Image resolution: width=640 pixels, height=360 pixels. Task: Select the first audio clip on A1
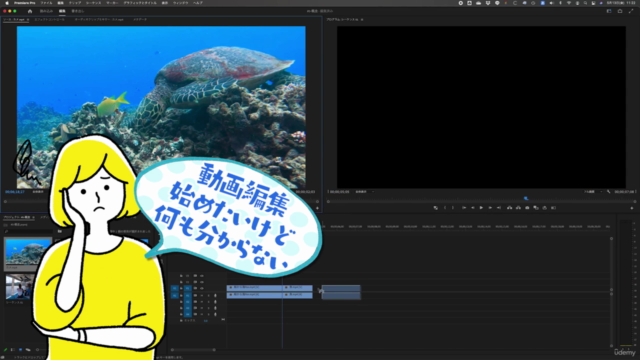[255, 295]
